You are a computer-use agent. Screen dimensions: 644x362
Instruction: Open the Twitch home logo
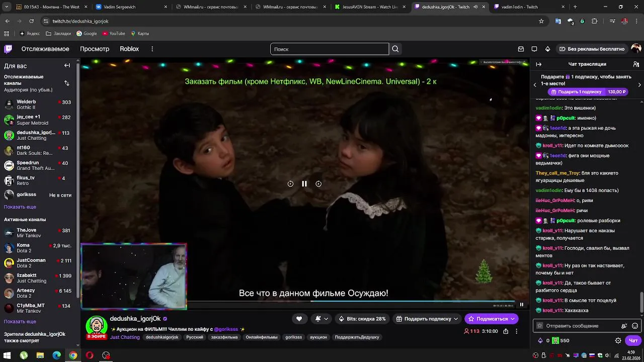[x=8, y=49]
